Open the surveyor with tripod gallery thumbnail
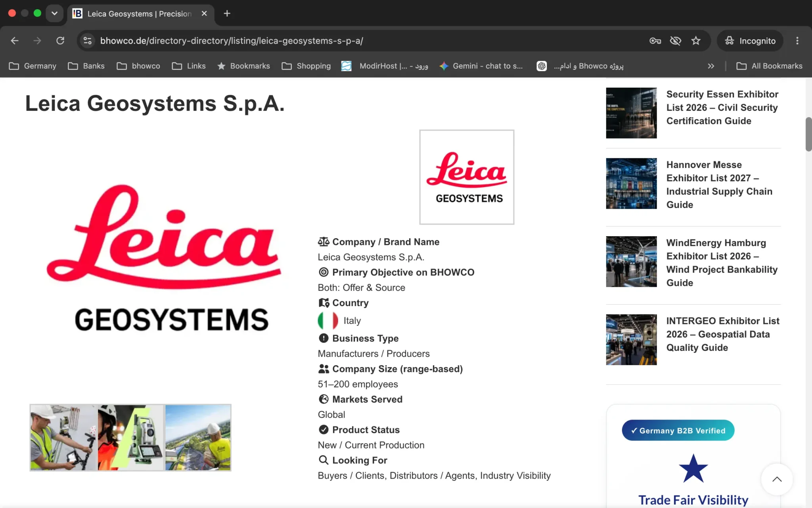The image size is (812, 508). 63,437
